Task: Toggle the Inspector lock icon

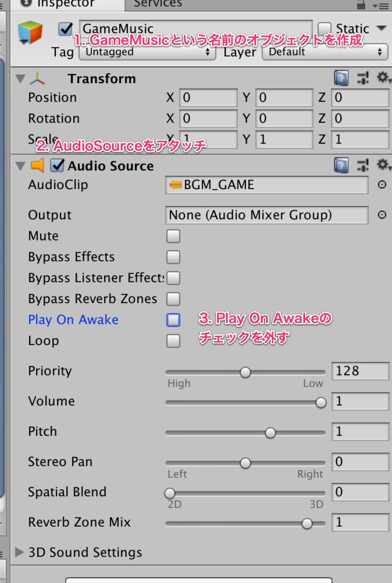Action: coord(361,5)
